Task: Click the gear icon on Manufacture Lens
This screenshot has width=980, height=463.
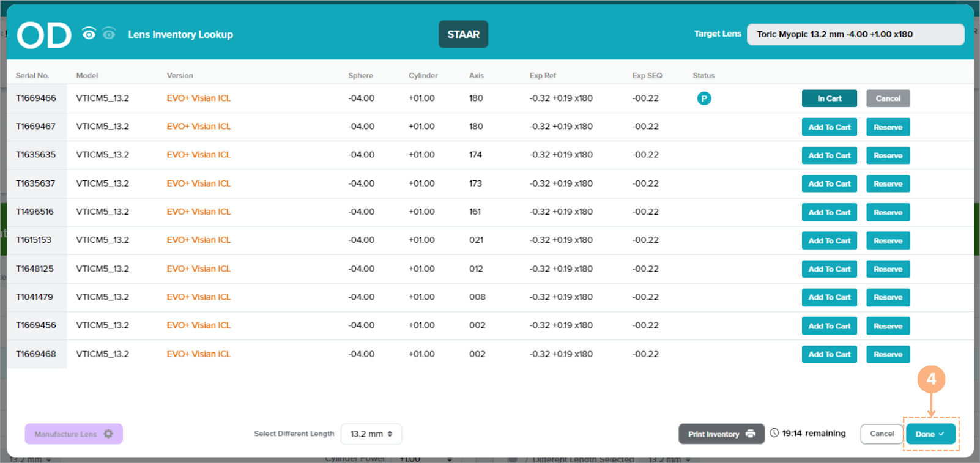Action: tap(108, 434)
